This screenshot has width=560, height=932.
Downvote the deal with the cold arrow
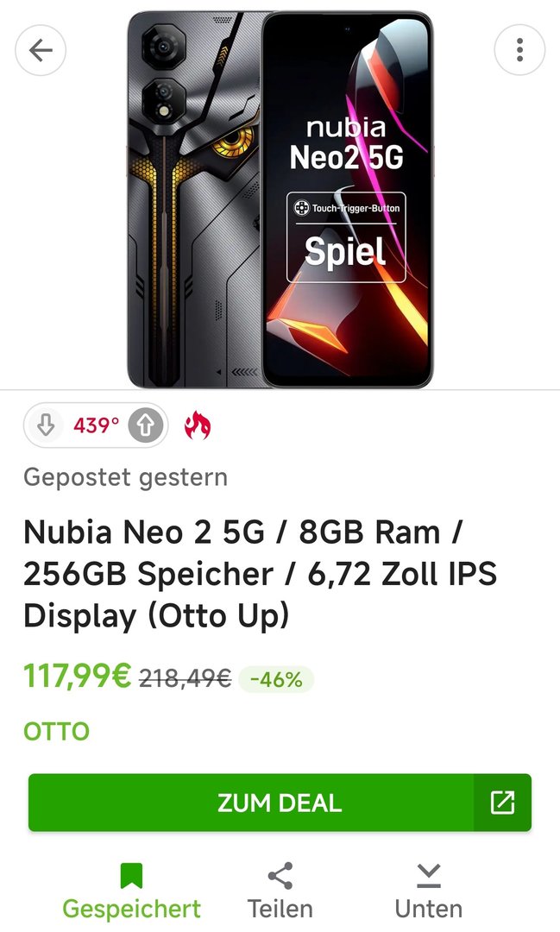pos(47,425)
